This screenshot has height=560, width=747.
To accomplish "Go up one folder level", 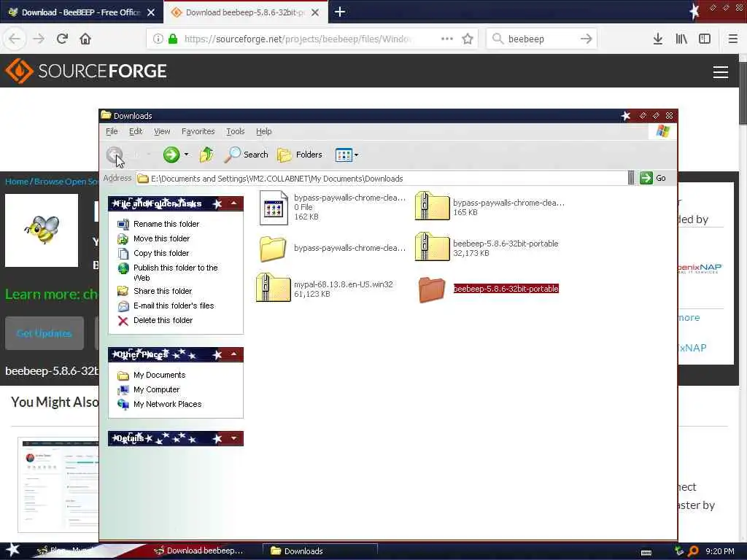I will 206,155.
